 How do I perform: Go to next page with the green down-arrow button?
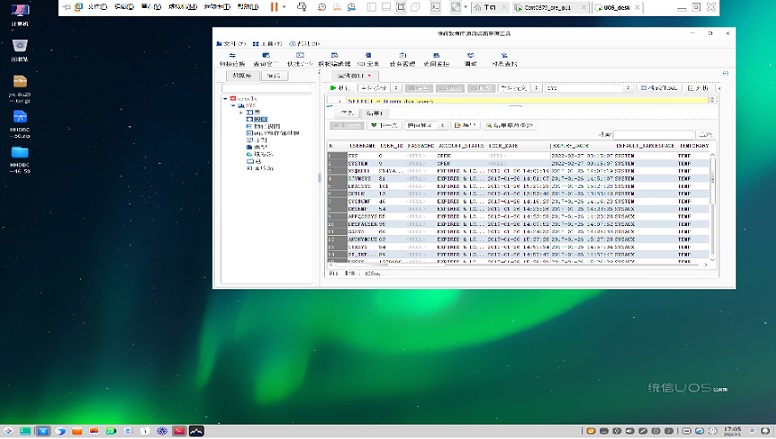384,126
